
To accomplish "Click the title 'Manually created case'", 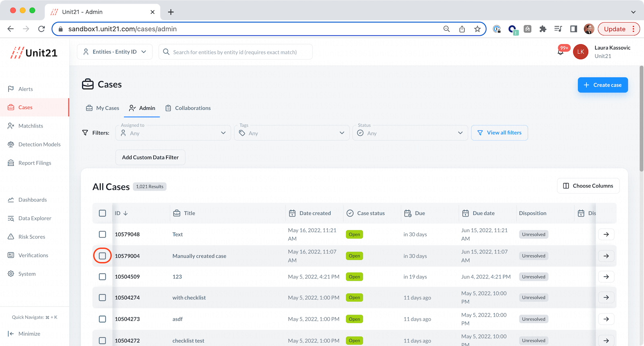I will 199,256.
